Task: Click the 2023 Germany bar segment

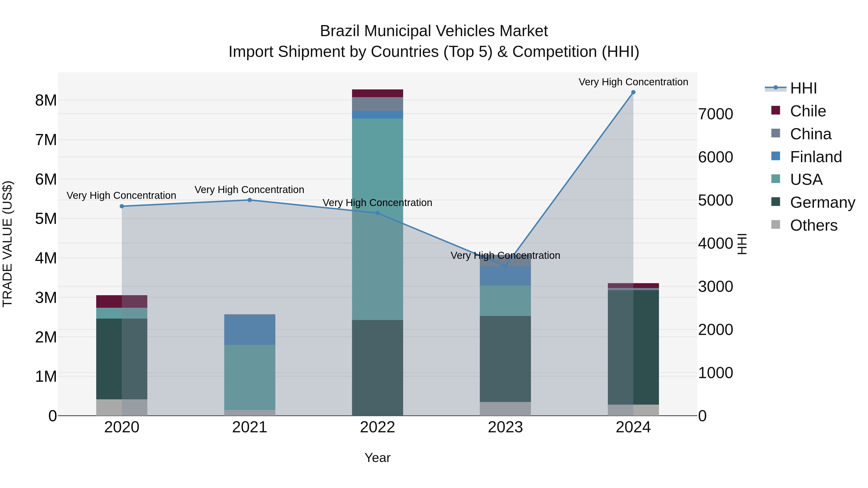Action: pos(505,359)
